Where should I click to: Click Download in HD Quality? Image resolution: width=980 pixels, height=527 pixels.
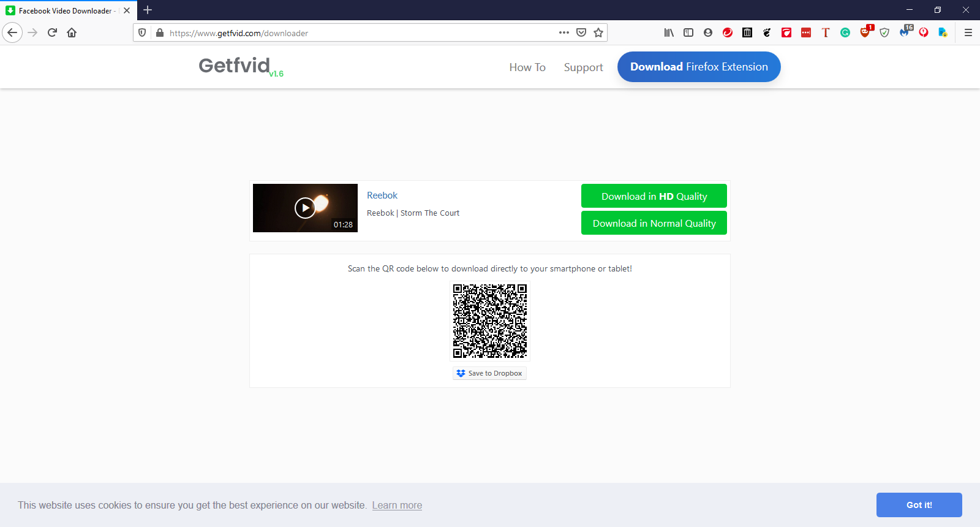pos(654,196)
